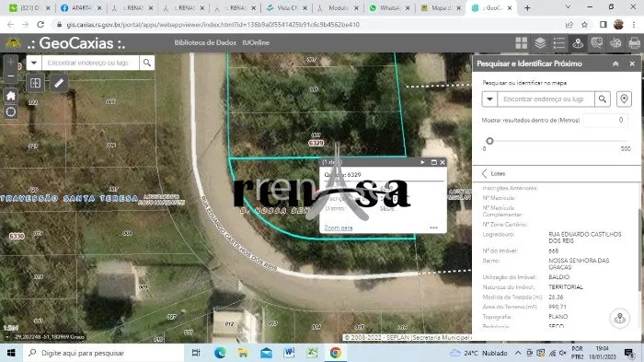Select the BALDIO utilization value
Image resolution: width=644 pixels, height=362 pixels.
point(559,277)
